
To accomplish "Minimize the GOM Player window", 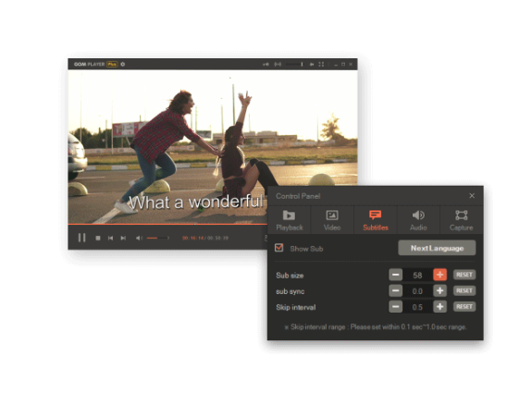I will click(335, 64).
